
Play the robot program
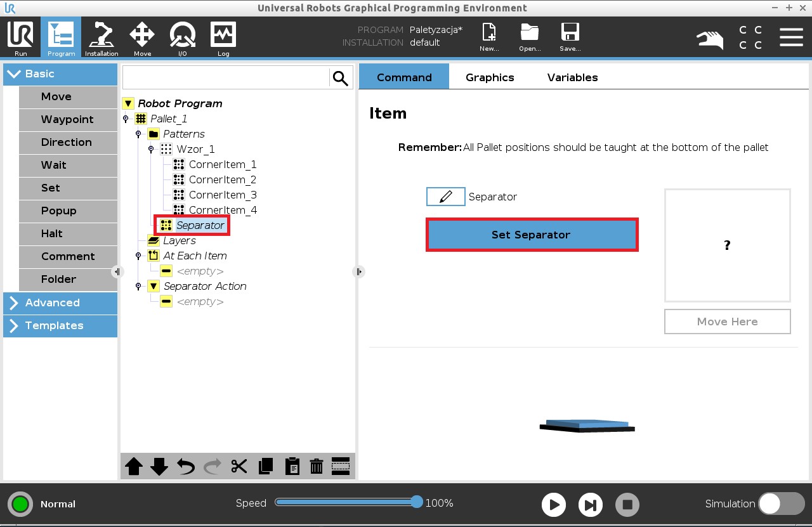(554, 505)
